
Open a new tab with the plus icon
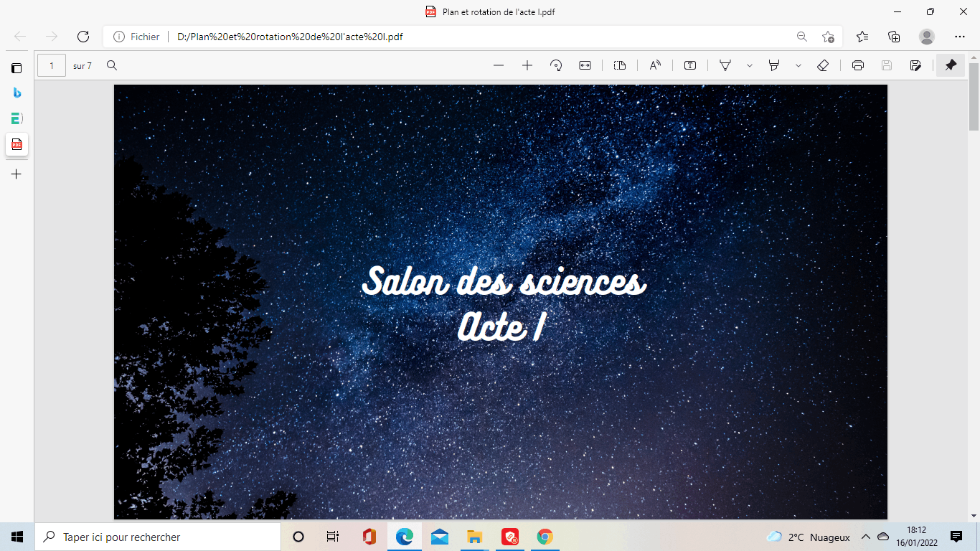click(x=17, y=174)
